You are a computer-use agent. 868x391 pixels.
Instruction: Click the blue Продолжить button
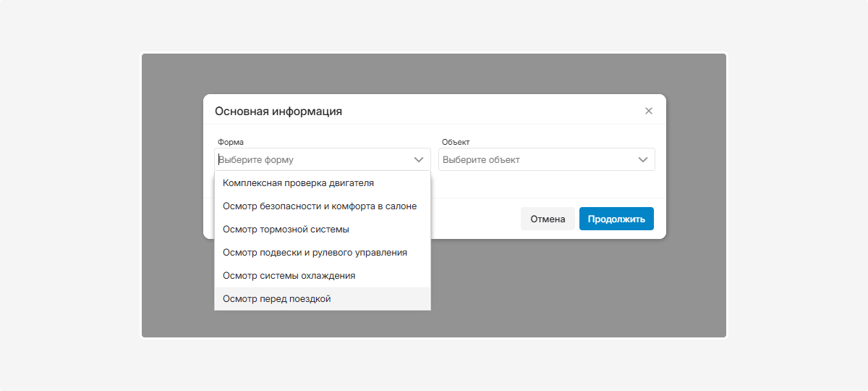pyautogui.click(x=616, y=219)
